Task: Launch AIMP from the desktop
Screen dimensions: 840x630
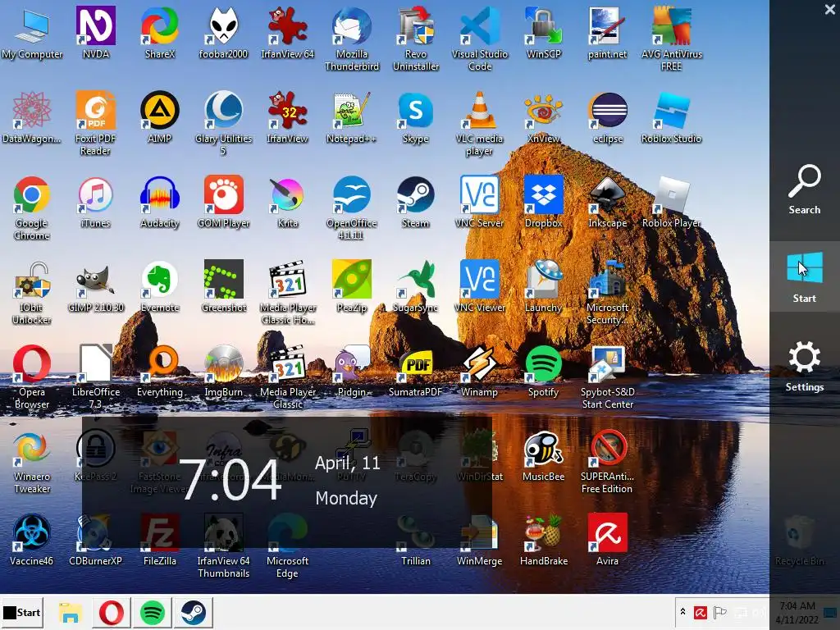Action: tap(160, 117)
